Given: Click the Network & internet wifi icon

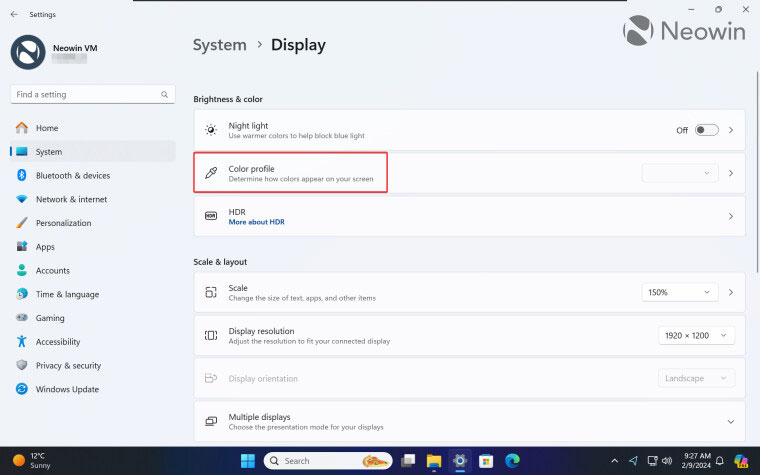Looking at the screenshot, I should 21,199.
